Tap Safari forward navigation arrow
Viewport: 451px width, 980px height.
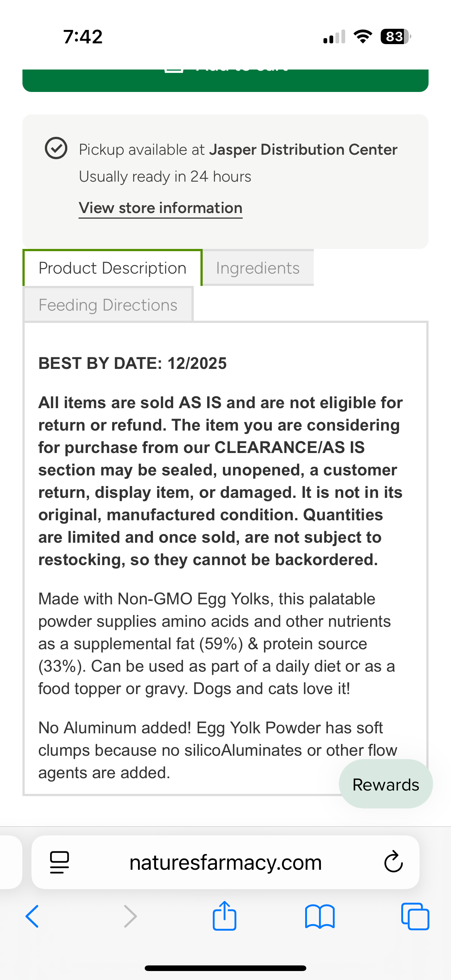click(130, 916)
